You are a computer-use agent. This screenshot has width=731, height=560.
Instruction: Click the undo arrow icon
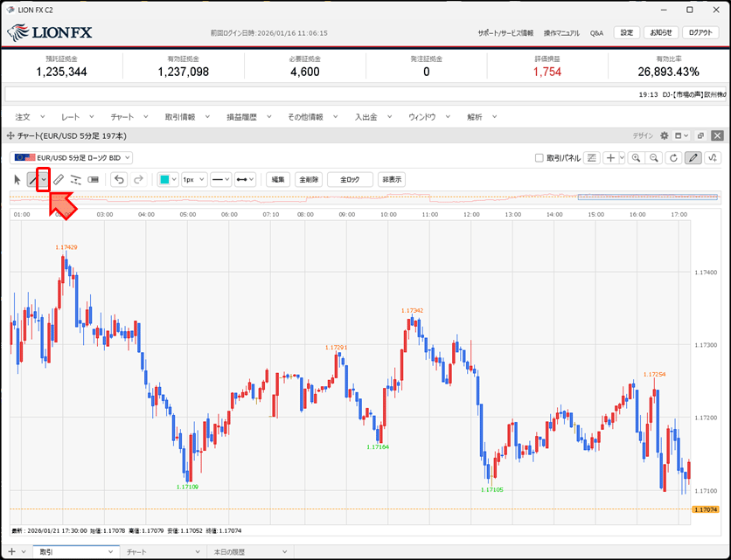[120, 179]
